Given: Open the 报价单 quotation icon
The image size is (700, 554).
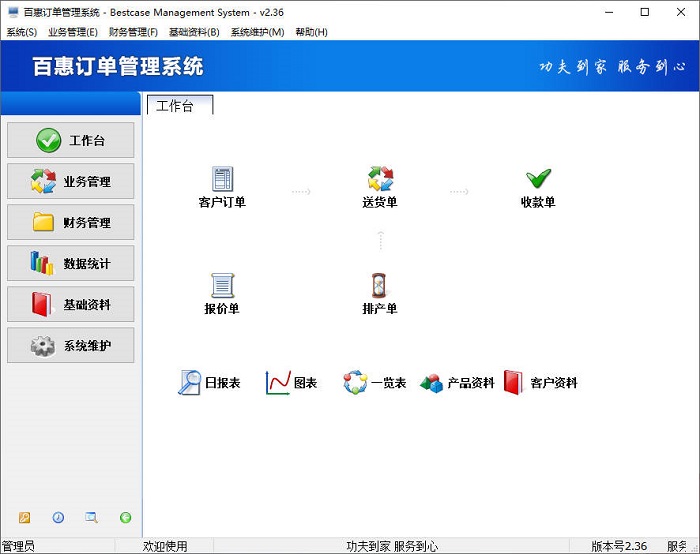Looking at the screenshot, I should click(x=222, y=285).
